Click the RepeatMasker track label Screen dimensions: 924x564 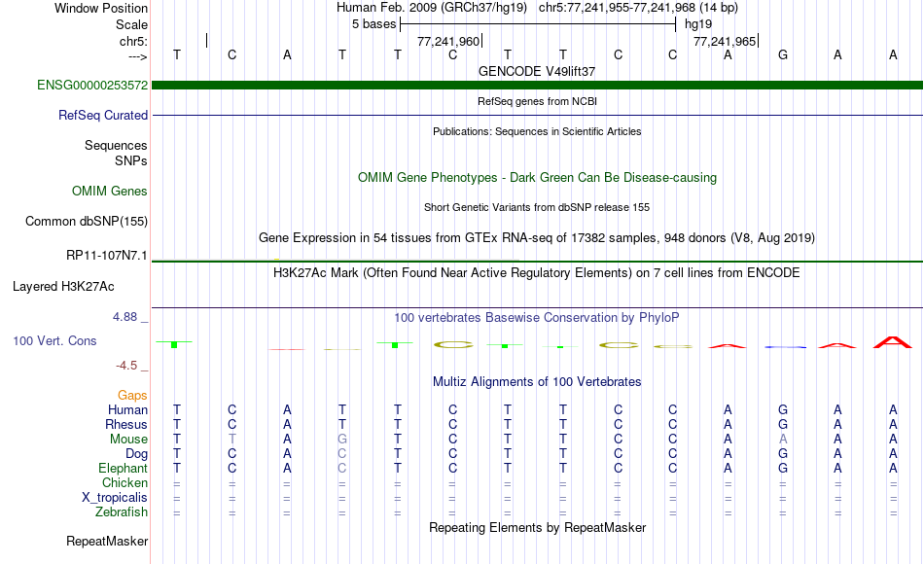pyautogui.click(x=107, y=541)
